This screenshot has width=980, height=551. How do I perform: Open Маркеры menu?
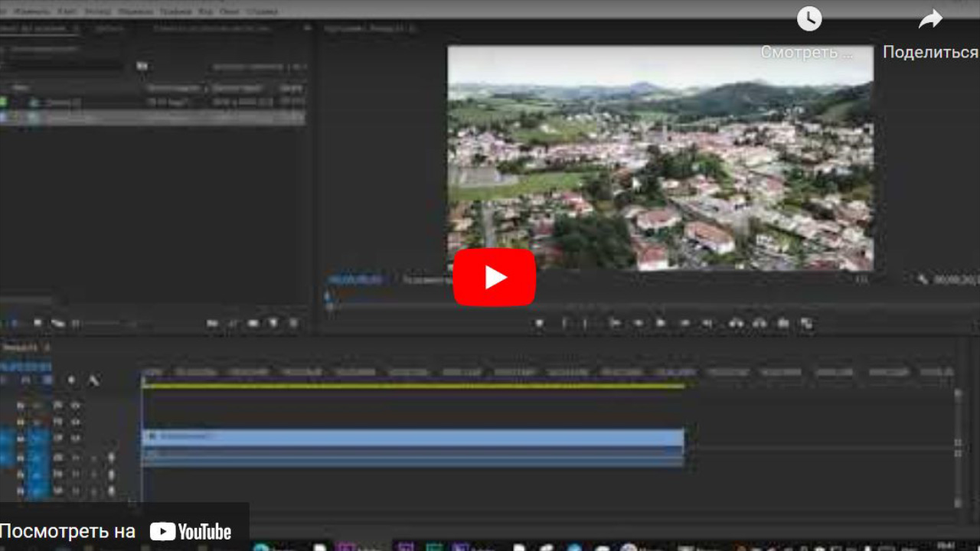134,11
